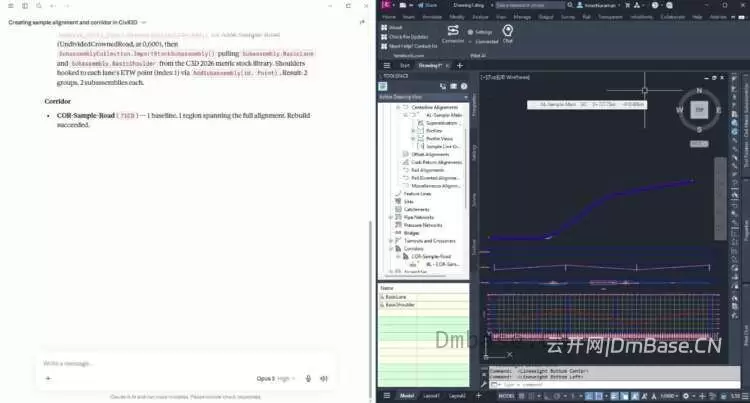This screenshot has width=750, height=403.
Task: Open the status bar customization menu icon
Action: click(745, 396)
